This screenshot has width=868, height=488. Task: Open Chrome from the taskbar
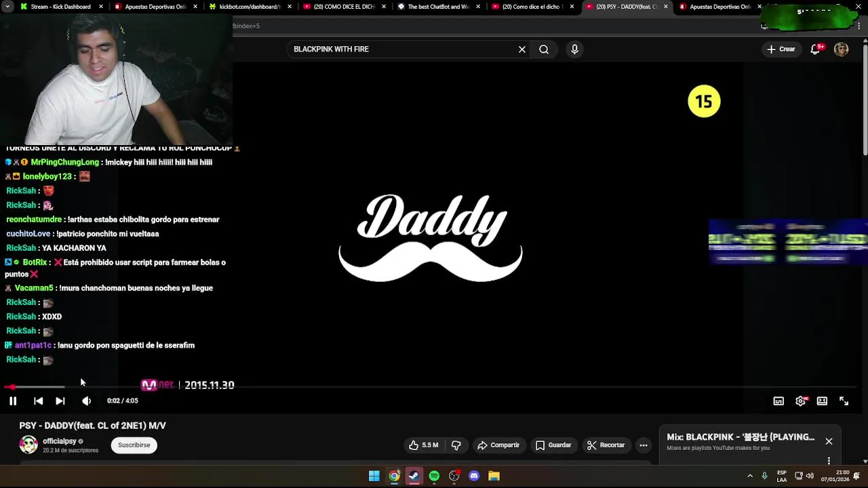tap(394, 476)
